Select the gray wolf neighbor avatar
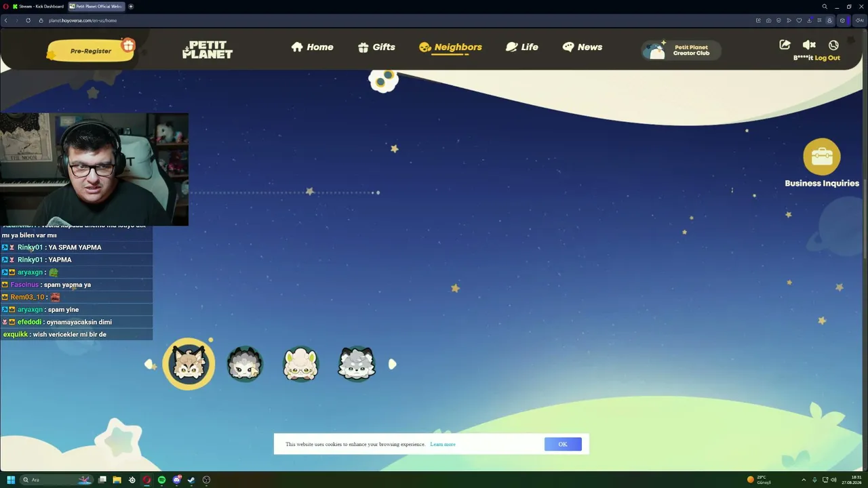868x488 pixels. coord(356,364)
